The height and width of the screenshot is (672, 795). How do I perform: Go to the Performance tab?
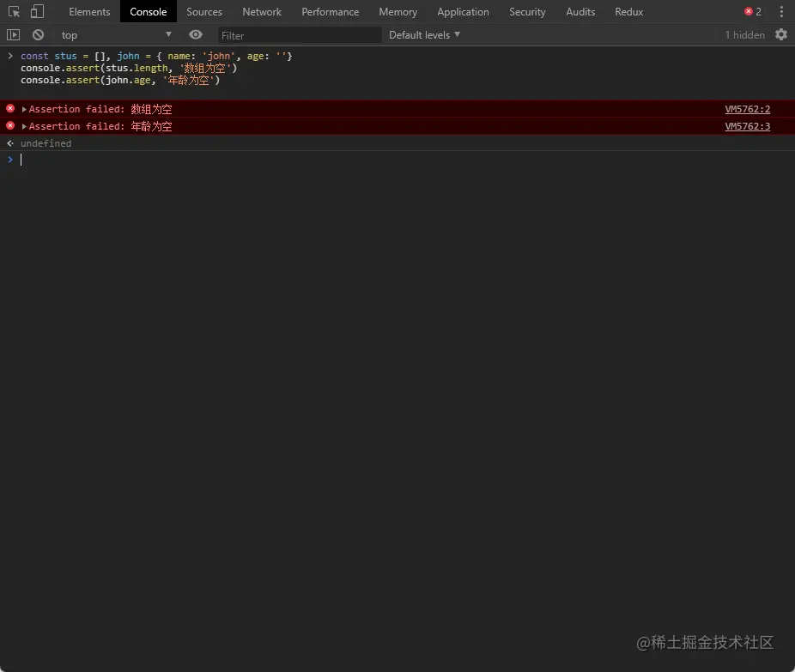click(x=330, y=12)
